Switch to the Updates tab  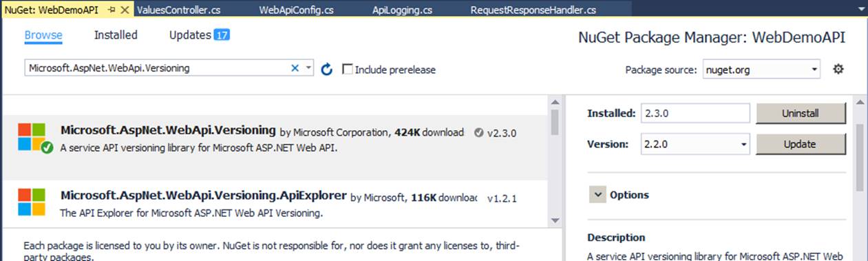200,35
